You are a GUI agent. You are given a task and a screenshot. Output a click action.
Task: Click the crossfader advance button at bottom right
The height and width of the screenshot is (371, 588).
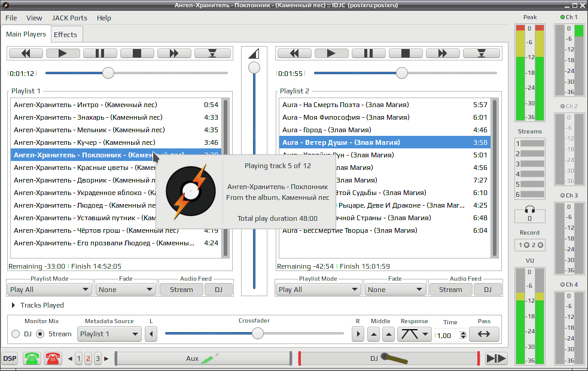(496, 358)
